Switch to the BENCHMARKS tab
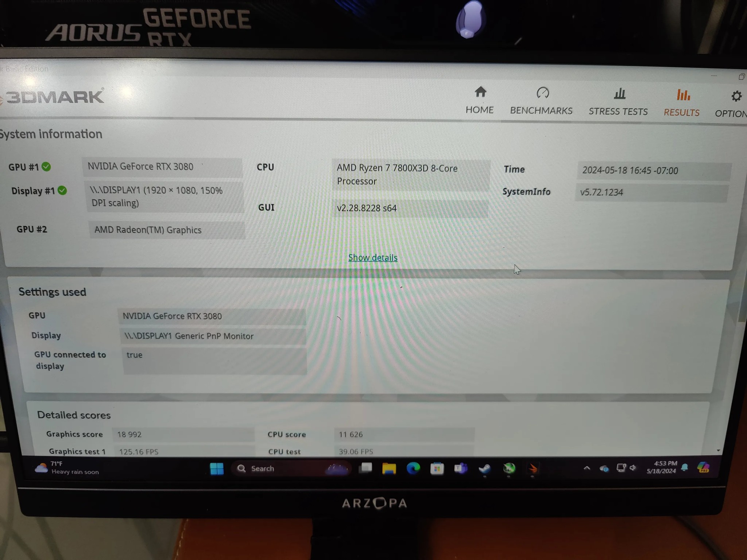This screenshot has width=747, height=560. (x=541, y=101)
